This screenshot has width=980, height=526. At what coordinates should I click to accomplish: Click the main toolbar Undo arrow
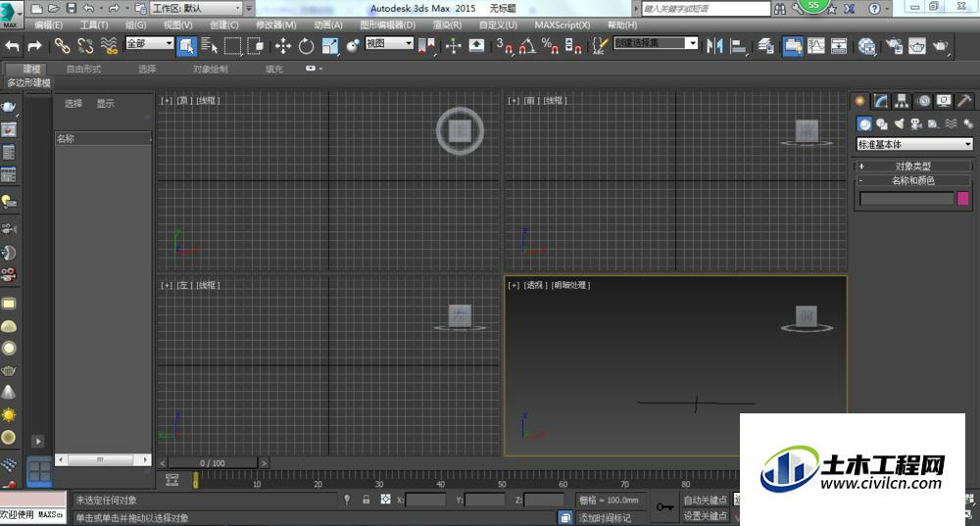13,46
